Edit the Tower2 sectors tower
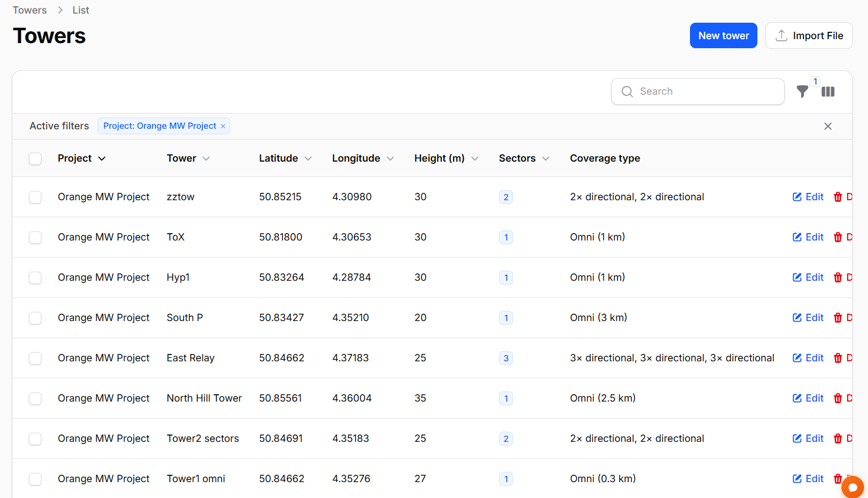The height and width of the screenshot is (498, 868). point(808,438)
